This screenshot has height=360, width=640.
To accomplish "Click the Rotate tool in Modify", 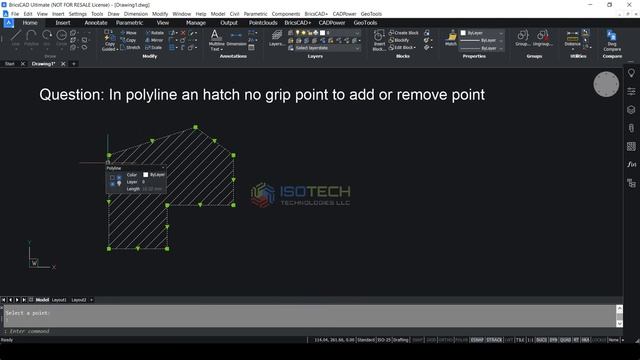I will point(155,33).
